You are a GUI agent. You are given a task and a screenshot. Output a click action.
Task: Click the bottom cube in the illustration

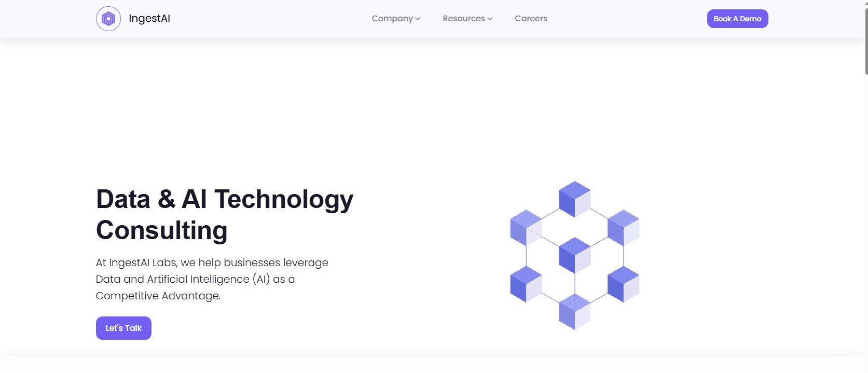(574, 311)
